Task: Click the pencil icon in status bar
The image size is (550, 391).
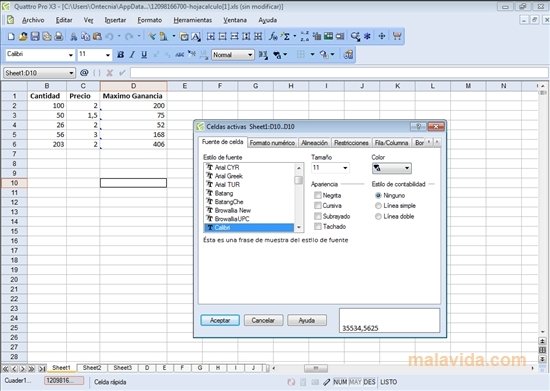Action: 327,382
